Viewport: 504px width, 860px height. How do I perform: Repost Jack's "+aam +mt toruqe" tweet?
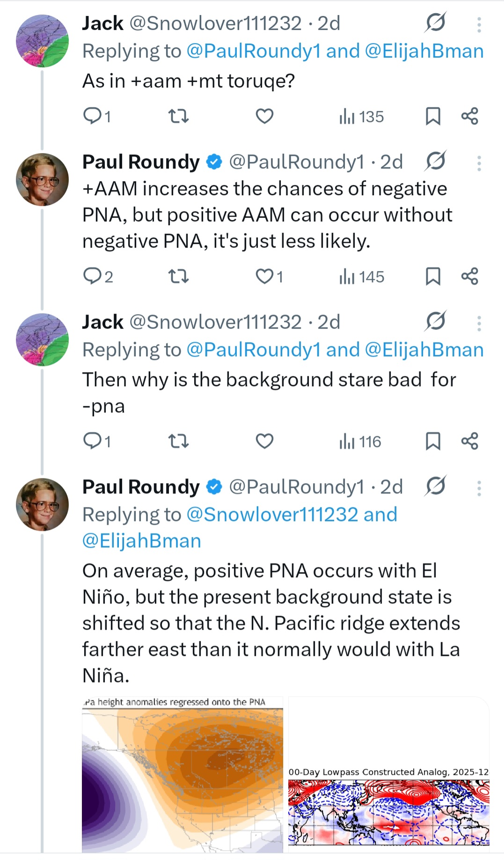click(x=178, y=116)
